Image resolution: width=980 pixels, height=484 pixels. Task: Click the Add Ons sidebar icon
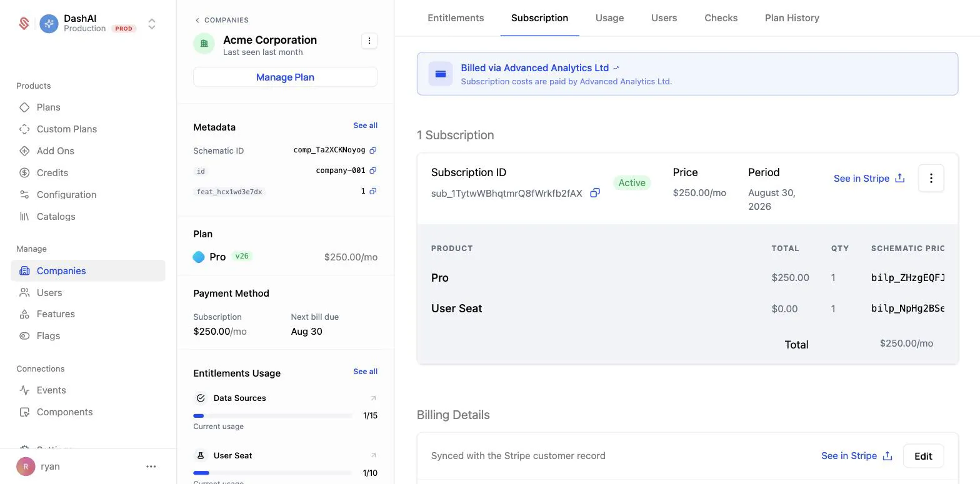click(24, 151)
